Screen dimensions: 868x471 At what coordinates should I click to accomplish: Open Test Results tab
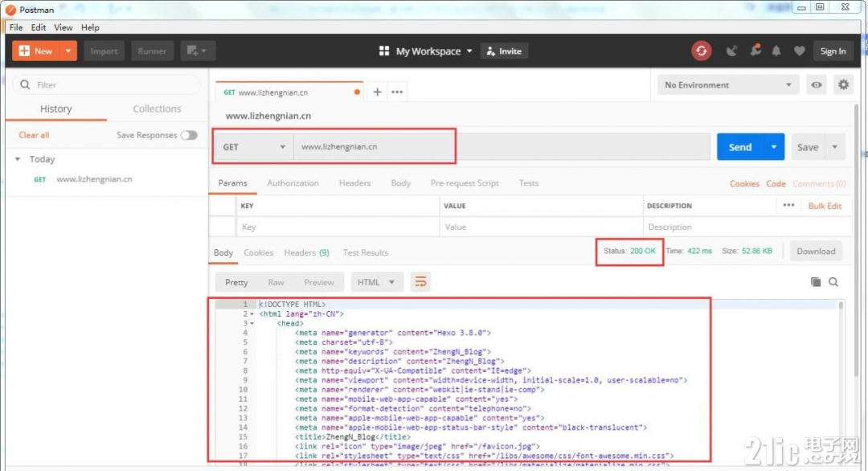(x=366, y=252)
